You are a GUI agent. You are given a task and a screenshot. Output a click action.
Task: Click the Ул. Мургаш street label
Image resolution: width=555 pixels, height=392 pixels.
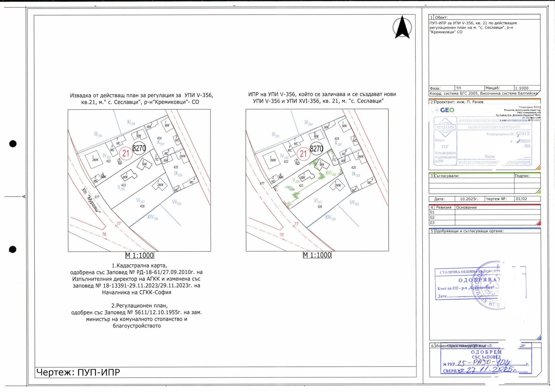(91, 201)
